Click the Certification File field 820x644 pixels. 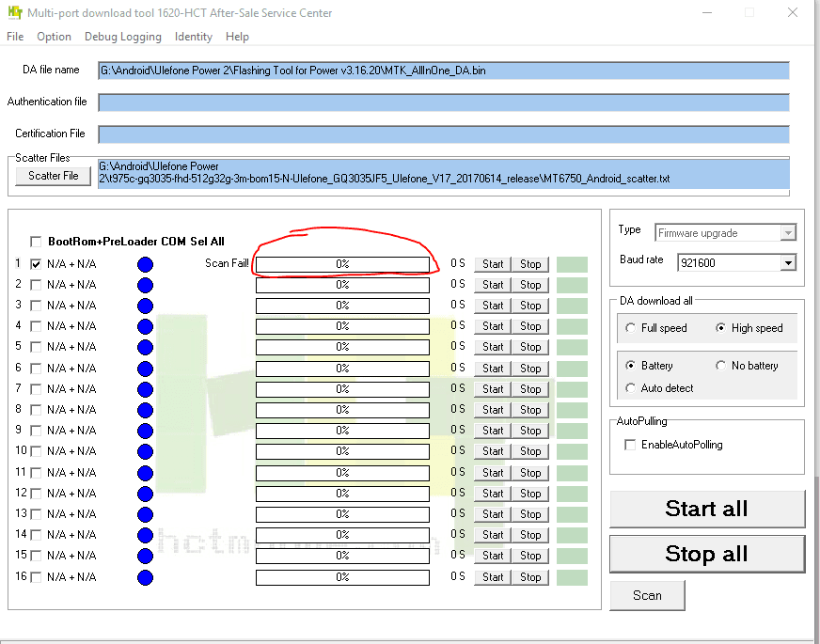[x=444, y=134]
